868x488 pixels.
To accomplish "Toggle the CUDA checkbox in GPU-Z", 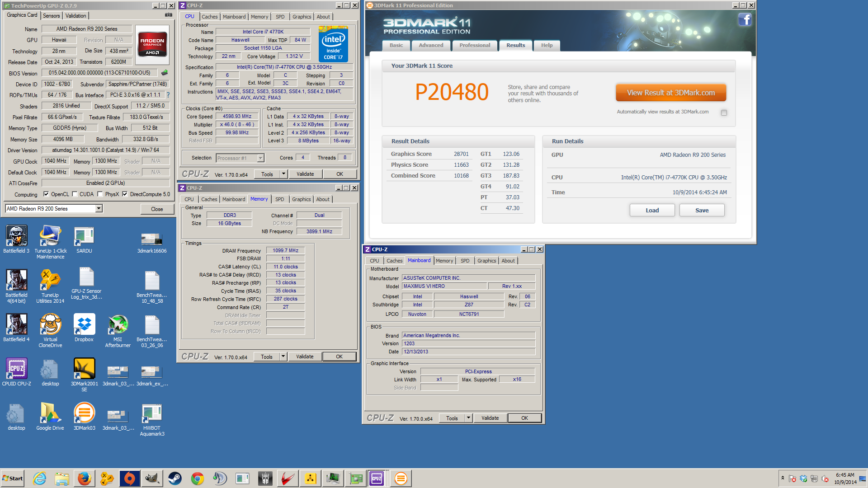I will [x=75, y=194].
